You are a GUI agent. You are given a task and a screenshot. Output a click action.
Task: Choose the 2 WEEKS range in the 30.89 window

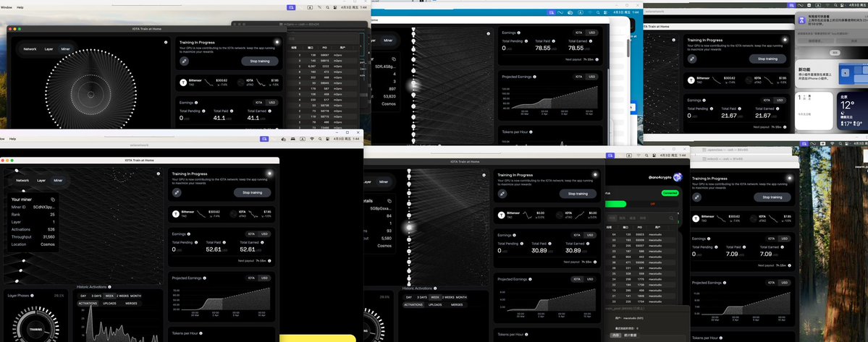pyautogui.click(x=447, y=297)
